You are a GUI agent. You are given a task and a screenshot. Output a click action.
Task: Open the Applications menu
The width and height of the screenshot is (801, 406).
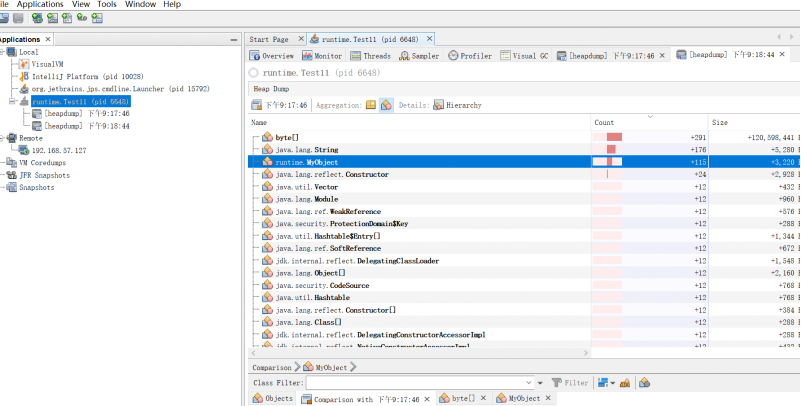[40, 4]
